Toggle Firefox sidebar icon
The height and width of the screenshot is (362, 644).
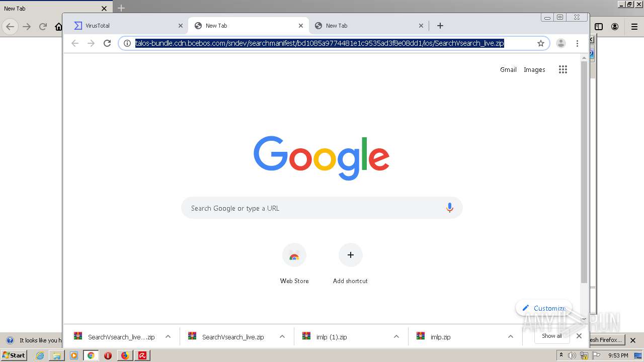599,27
